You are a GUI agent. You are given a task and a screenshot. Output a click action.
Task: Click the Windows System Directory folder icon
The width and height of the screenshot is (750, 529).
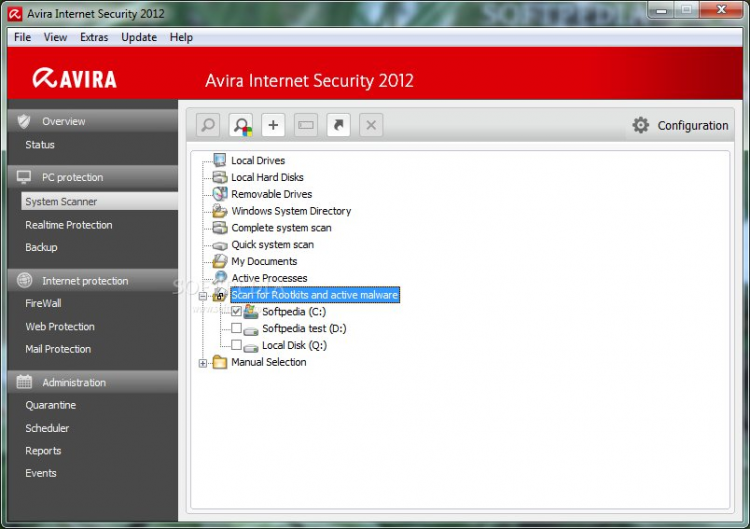click(x=220, y=210)
